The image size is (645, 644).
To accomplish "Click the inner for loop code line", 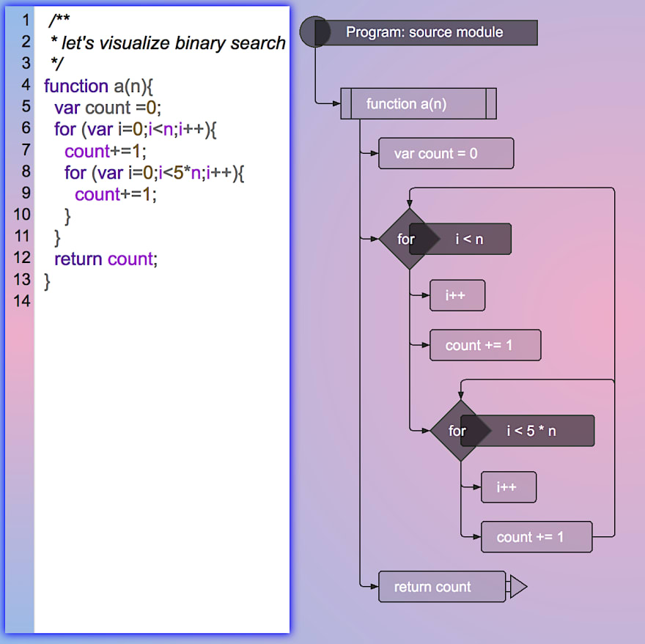I will pyautogui.click(x=154, y=173).
